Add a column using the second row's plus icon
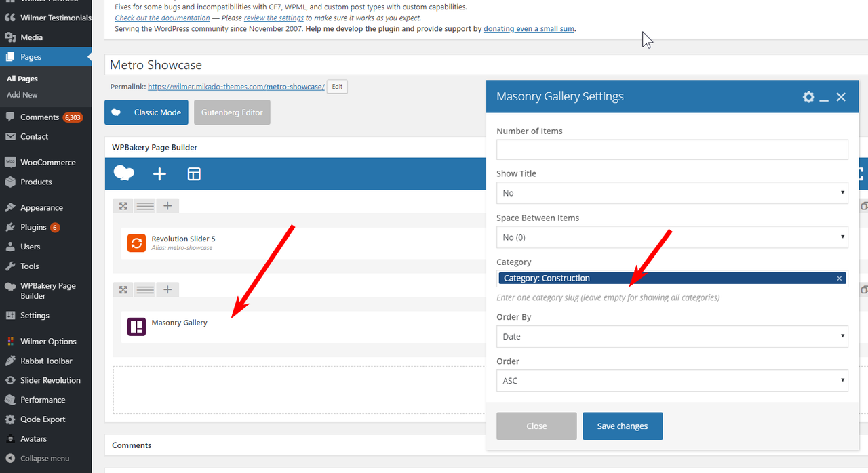The image size is (868, 473). [x=167, y=290]
